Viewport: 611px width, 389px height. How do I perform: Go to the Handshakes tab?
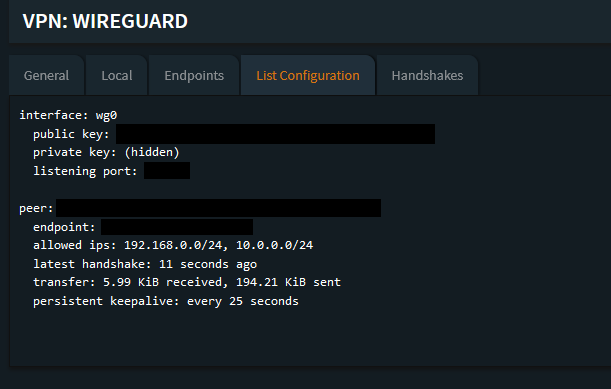[x=427, y=75]
